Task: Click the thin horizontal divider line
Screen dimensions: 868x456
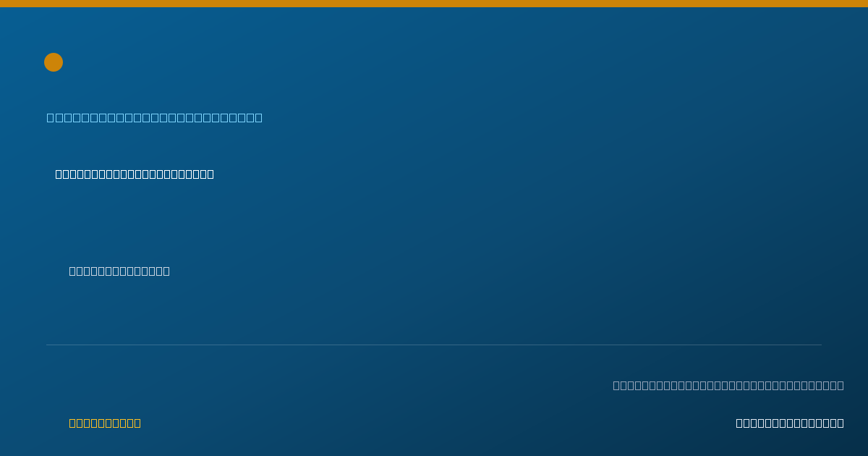Action: (434, 345)
